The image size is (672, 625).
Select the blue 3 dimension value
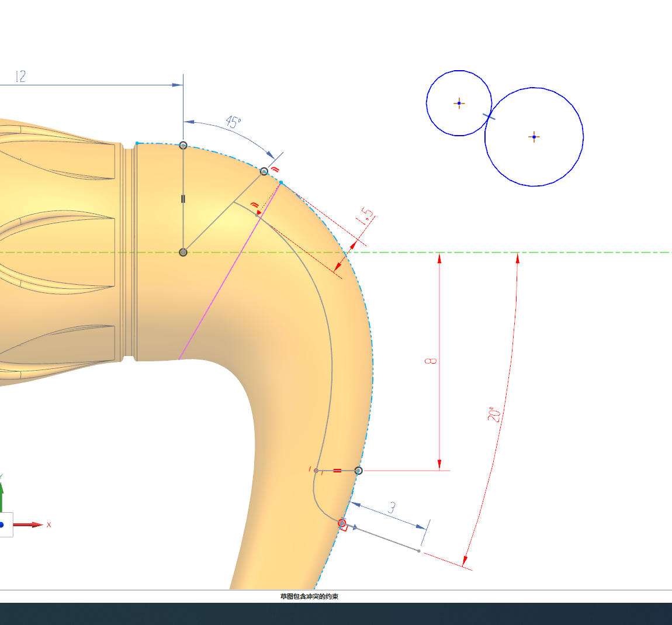[392, 507]
